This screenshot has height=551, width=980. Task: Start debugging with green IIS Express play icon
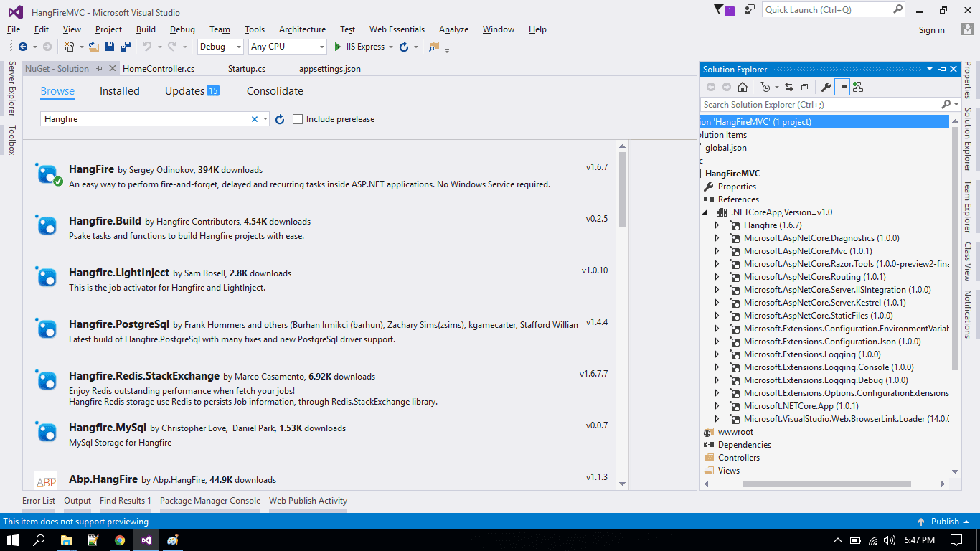pyautogui.click(x=338, y=47)
